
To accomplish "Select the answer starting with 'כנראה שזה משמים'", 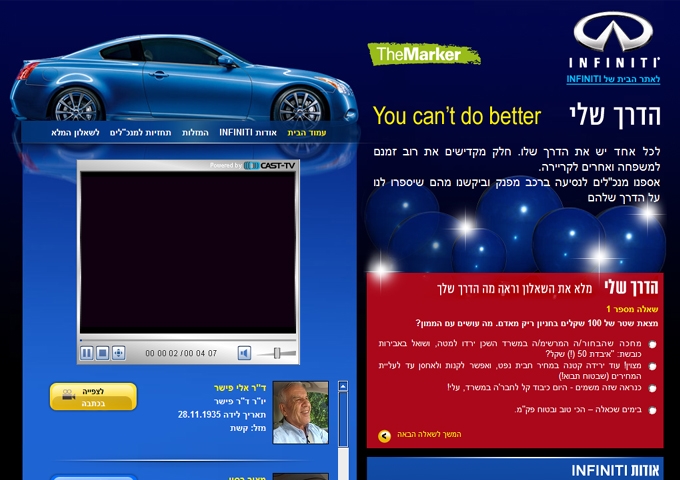I will (x=652, y=389).
